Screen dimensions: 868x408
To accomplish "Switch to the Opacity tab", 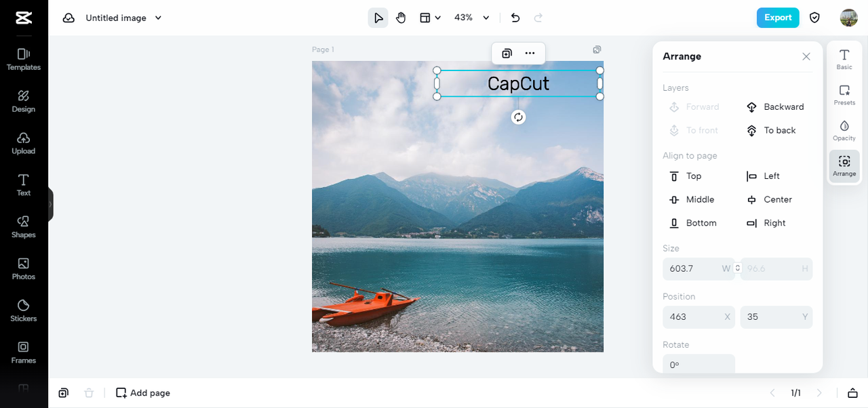I will point(844,131).
